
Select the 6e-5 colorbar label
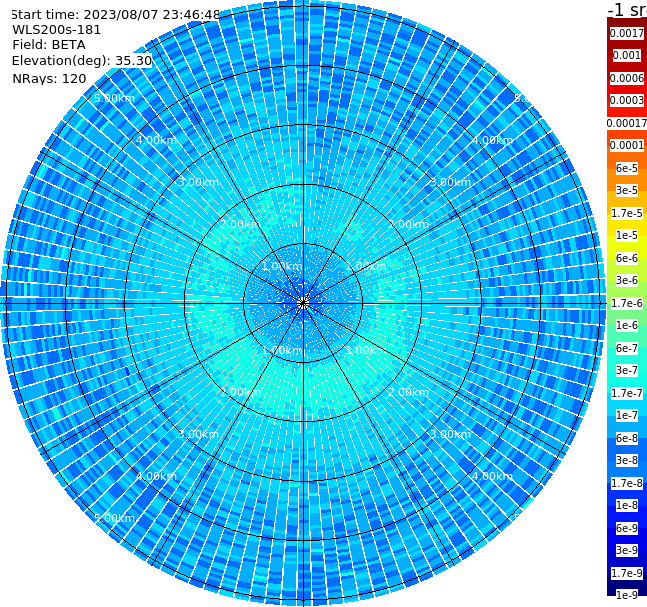[627, 168]
